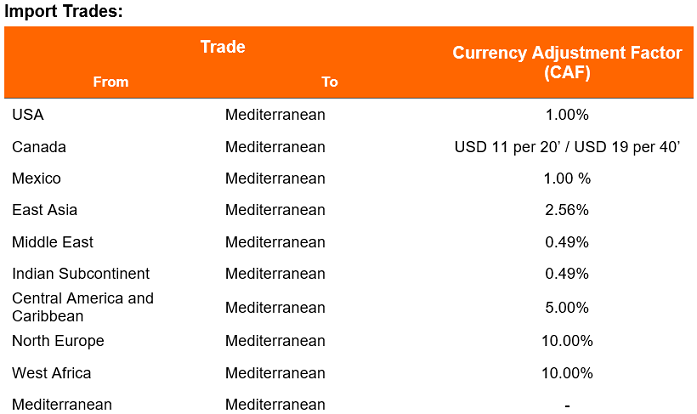This screenshot has width=697, height=414.
Task: Click 'Central America and Caribbean' cell
Action: click(x=83, y=306)
